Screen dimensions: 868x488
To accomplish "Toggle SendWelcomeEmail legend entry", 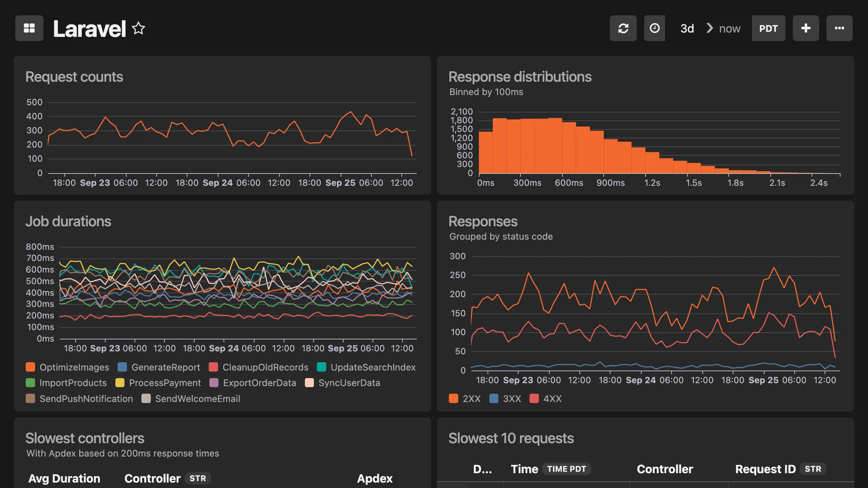I will pyautogui.click(x=191, y=399).
